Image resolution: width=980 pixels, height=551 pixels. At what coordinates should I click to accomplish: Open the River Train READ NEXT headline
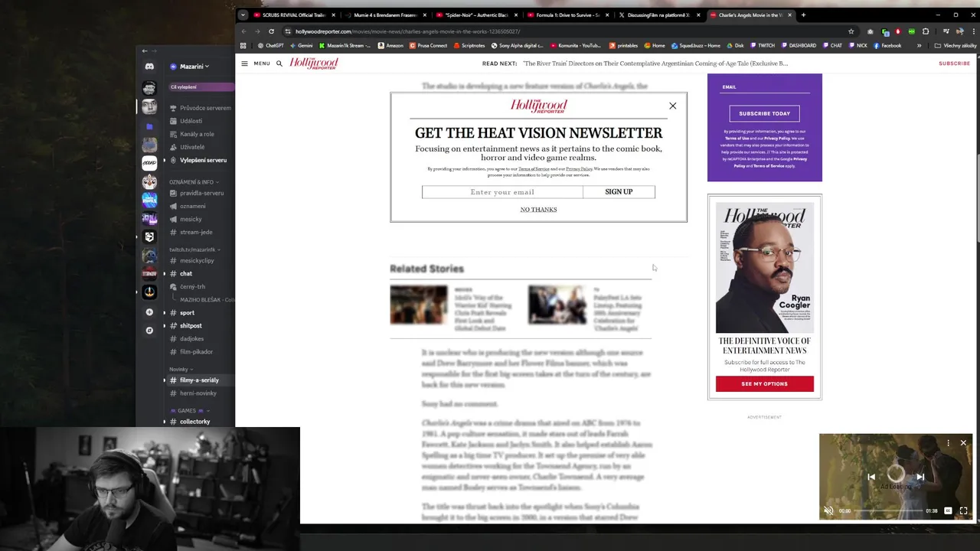click(x=655, y=64)
